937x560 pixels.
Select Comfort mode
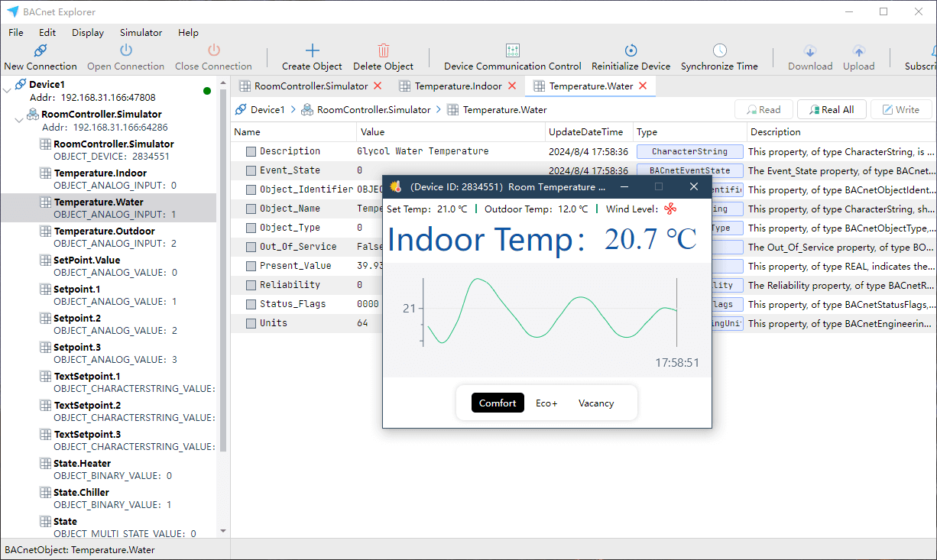pos(498,403)
